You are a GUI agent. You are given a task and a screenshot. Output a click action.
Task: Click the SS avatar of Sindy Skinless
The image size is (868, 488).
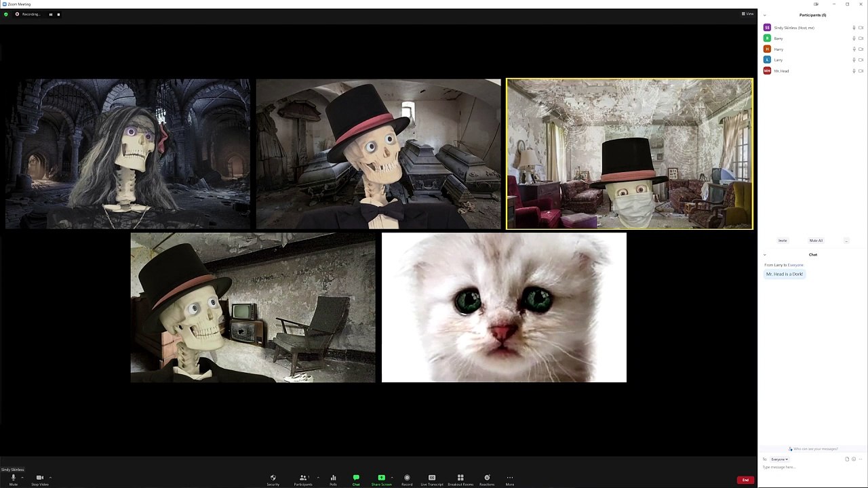coord(767,28)
